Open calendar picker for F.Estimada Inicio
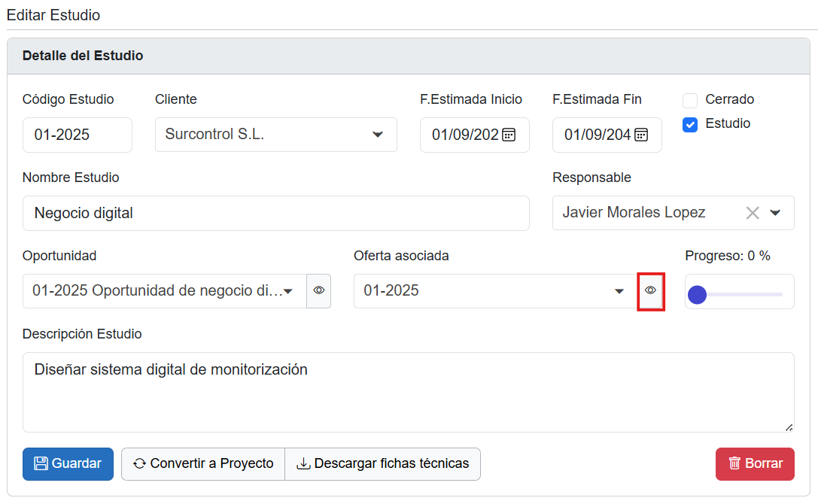Viewport: 818px width, 504px height. [509, 135]
